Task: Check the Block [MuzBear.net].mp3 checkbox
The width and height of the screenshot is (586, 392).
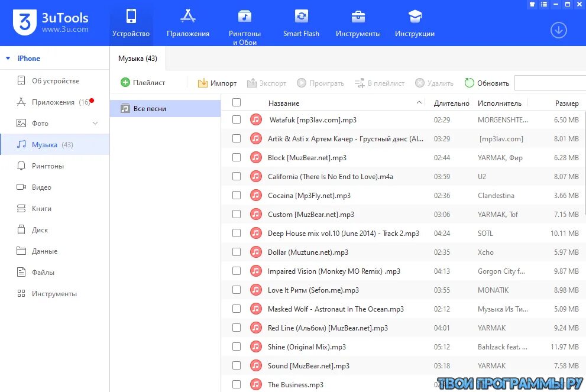Action: tap(237, 157)
